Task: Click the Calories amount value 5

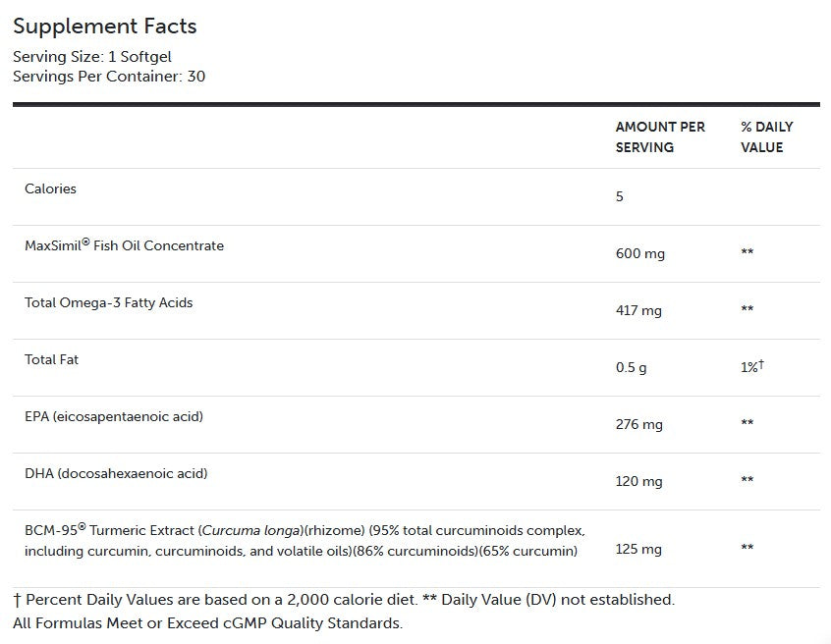Action: pyautogui.click(x=620, y=196)
